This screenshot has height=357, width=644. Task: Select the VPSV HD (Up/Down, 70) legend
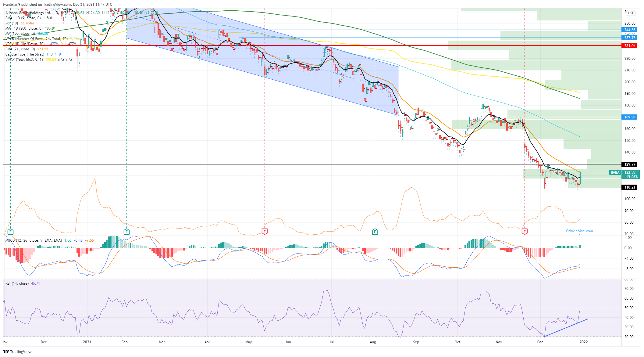point(25,44)
